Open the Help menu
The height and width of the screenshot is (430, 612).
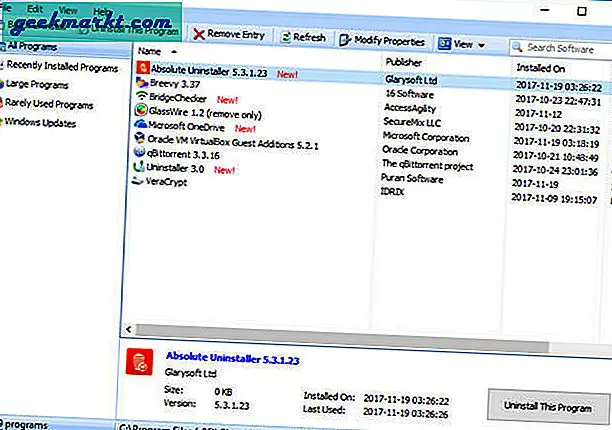[x=101, y=12]
